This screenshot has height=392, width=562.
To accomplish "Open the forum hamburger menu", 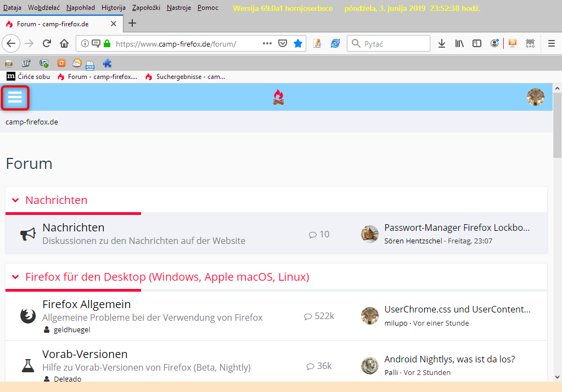I will click(15, 98).
